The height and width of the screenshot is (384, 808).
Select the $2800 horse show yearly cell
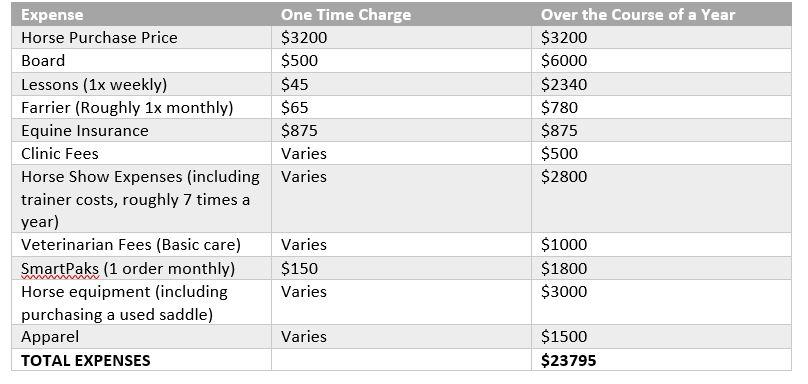pyautogui.click(x=661, y=199)
